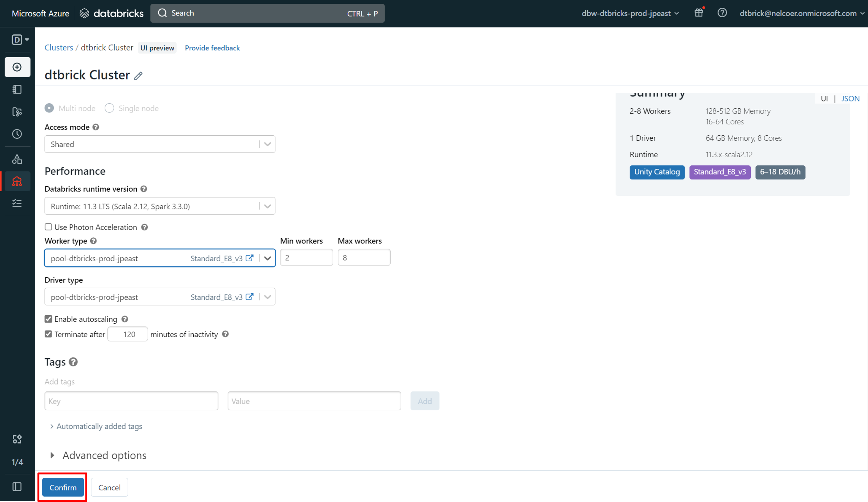Click the help question mark in top bar
This screenshot has width=868, height=502.
(x=722, y=13)
